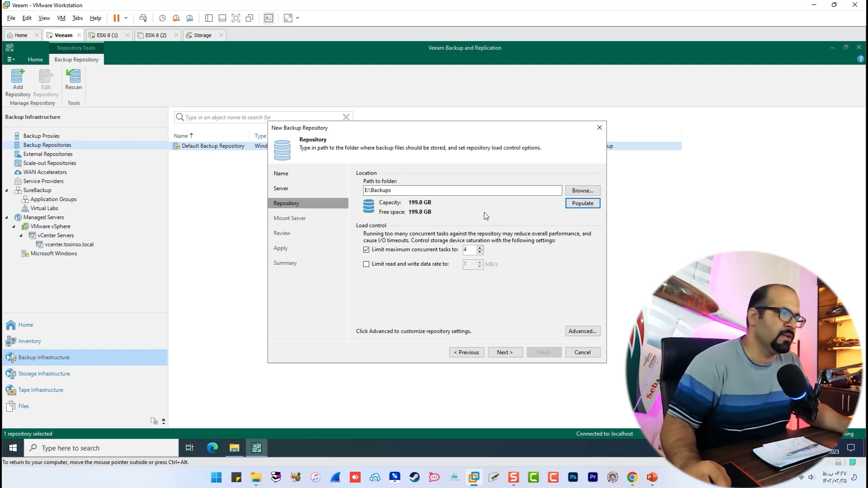Open Tape Infrastructure navigation pane
This screenshot has height=488, width=868.
click(85, 390)
